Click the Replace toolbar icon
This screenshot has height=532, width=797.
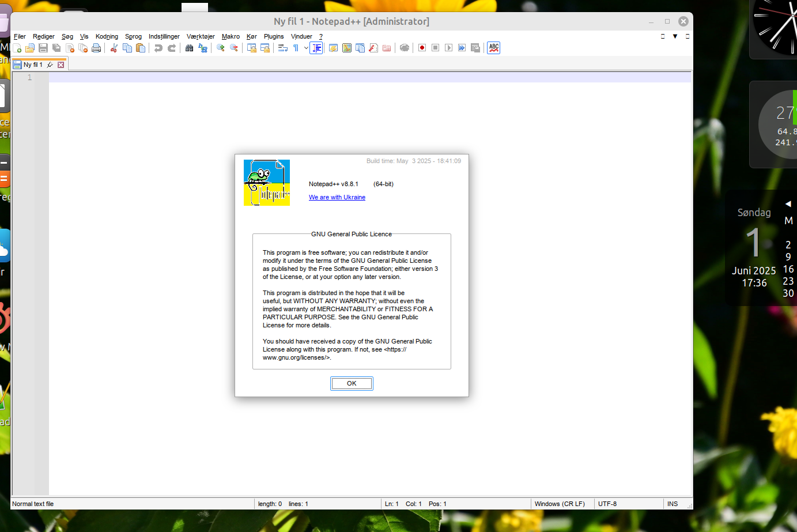[203, 48]
